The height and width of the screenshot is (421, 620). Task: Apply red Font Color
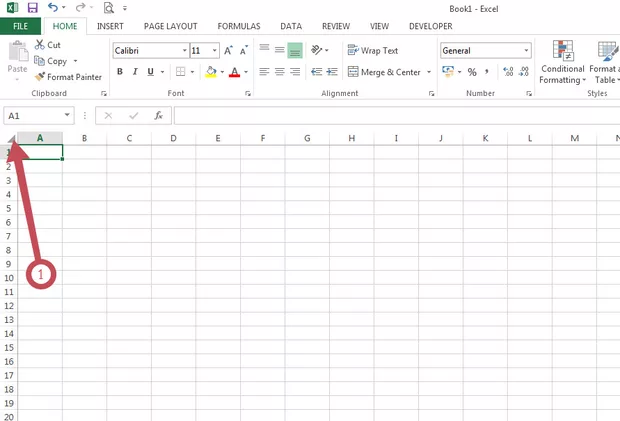(x=234, y=72)
